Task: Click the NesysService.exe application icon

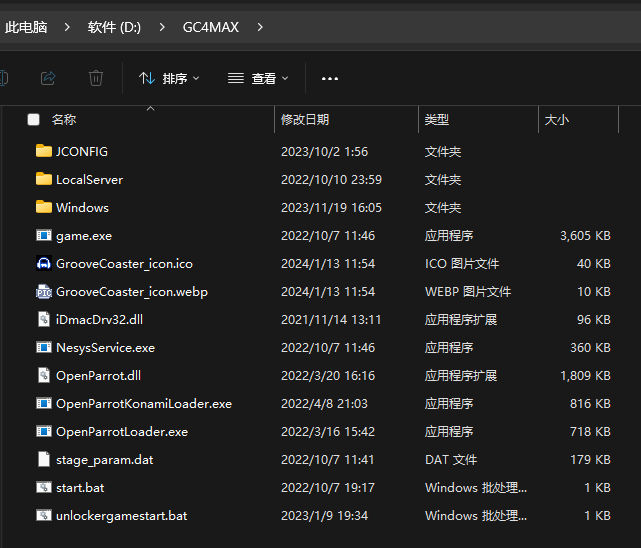Action: click(x=44, y=347)
